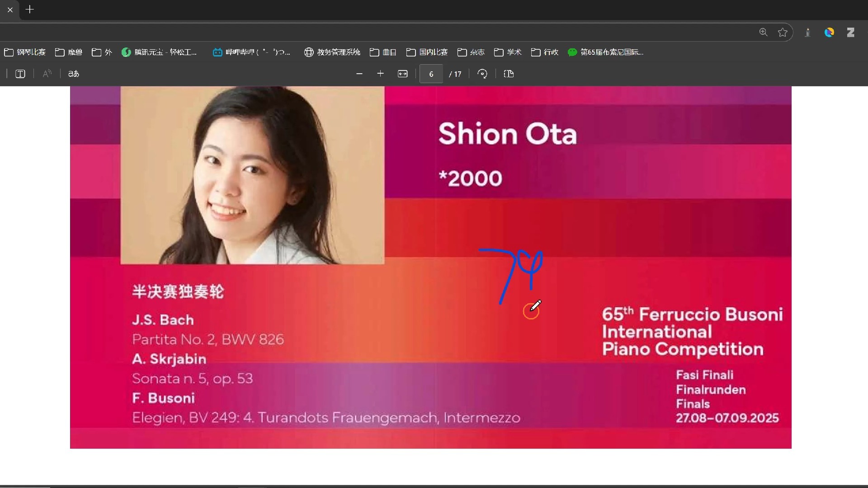Screen dimensions: 868x488
Task: Click the Finalrunden text
Action: coord(711,389)
